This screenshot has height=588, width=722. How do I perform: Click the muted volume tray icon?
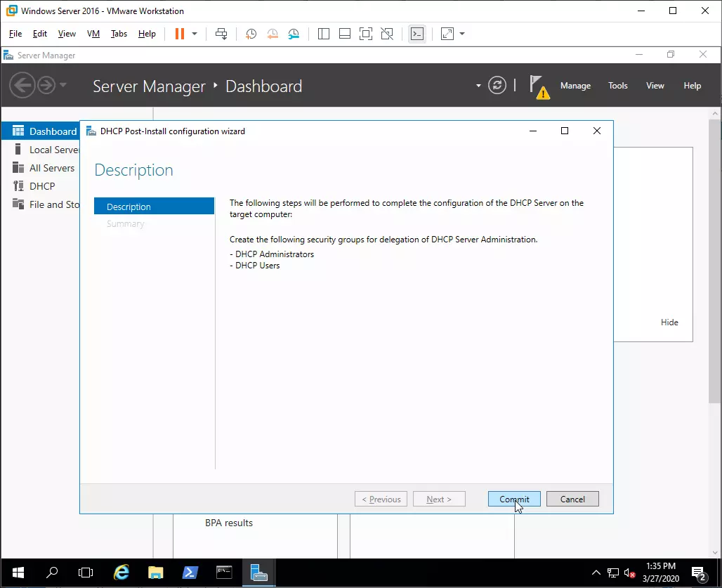(630, 573)
